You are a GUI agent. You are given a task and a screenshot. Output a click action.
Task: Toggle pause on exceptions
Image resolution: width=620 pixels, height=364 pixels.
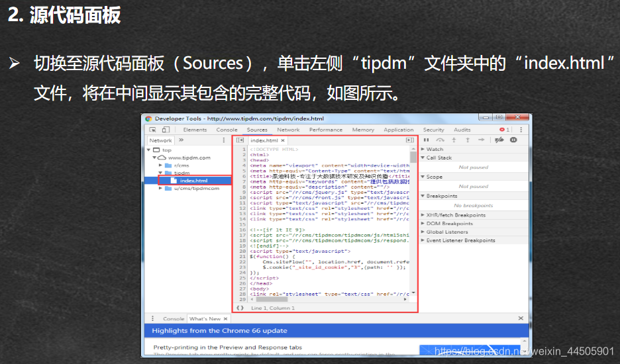(513, 140)
